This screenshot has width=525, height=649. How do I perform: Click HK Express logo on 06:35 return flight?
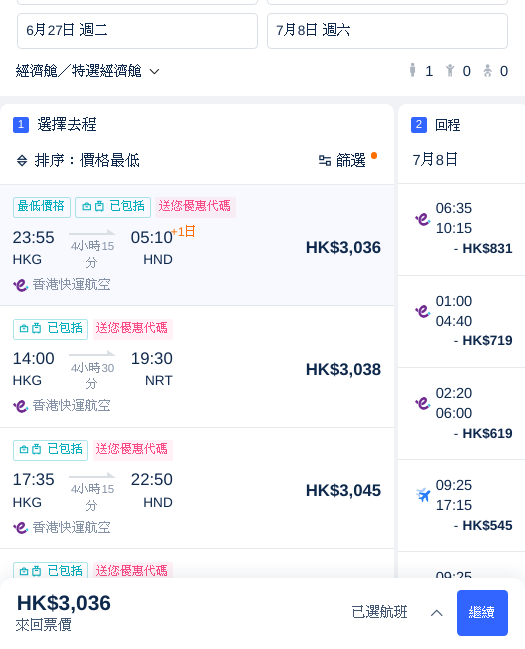(x=423, y=219)
